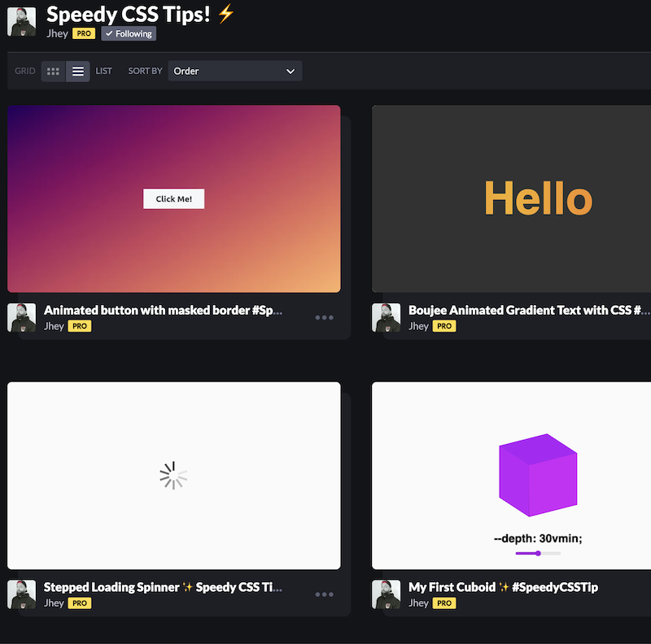Click the avatar beside Stepped Loading Spinner
Image resolution: width=651 pixels, height=644 pixels.
point(22,594)
